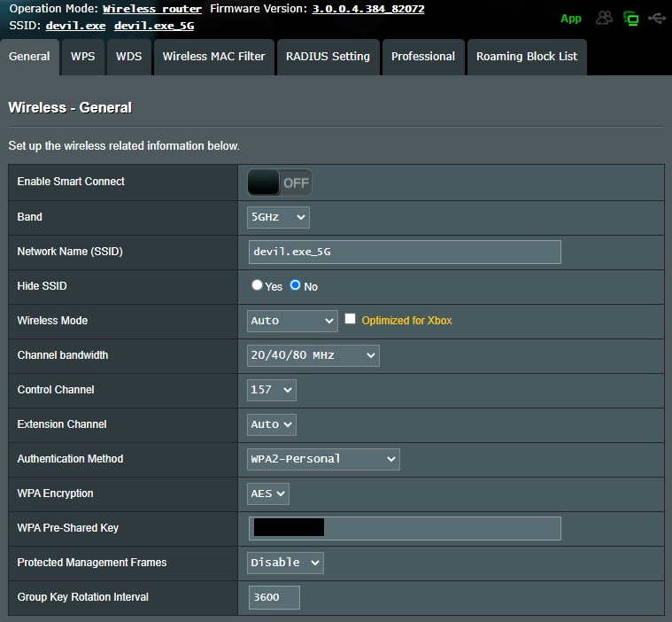Go to the Professional tab
672x622 pixels.
pos(423,57)
